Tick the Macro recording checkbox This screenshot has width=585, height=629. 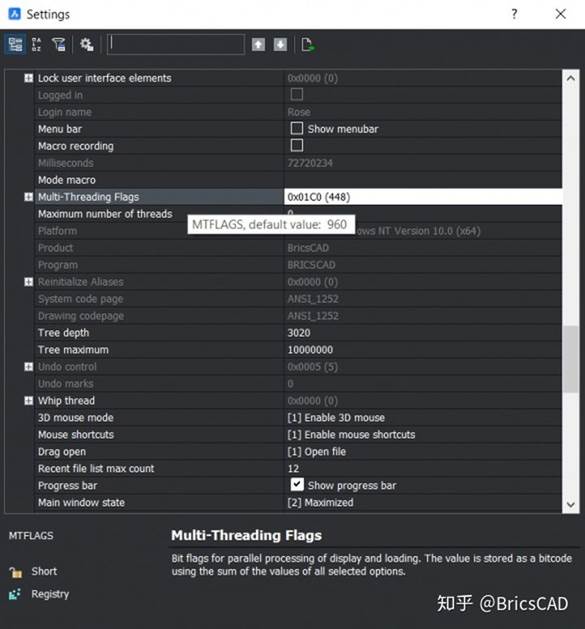297,145
